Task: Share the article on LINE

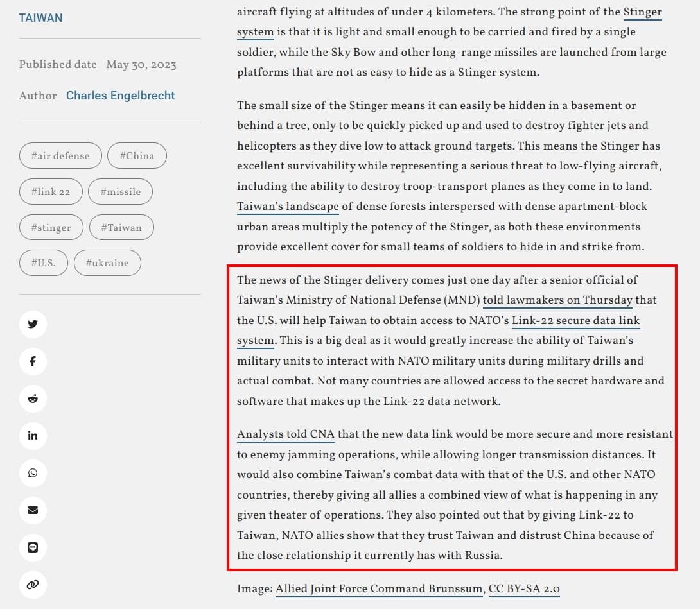Action: point(33,547)
